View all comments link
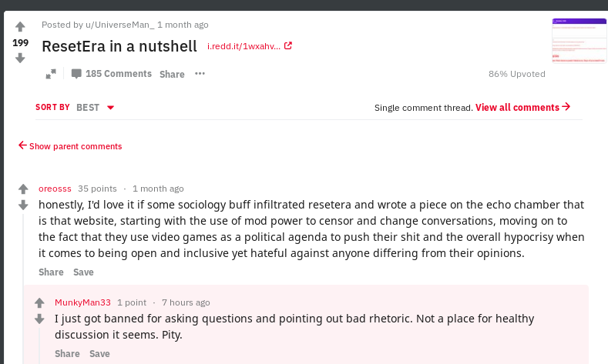The height and width of the screenshot is (364, 608). click(x=522, y=107)
